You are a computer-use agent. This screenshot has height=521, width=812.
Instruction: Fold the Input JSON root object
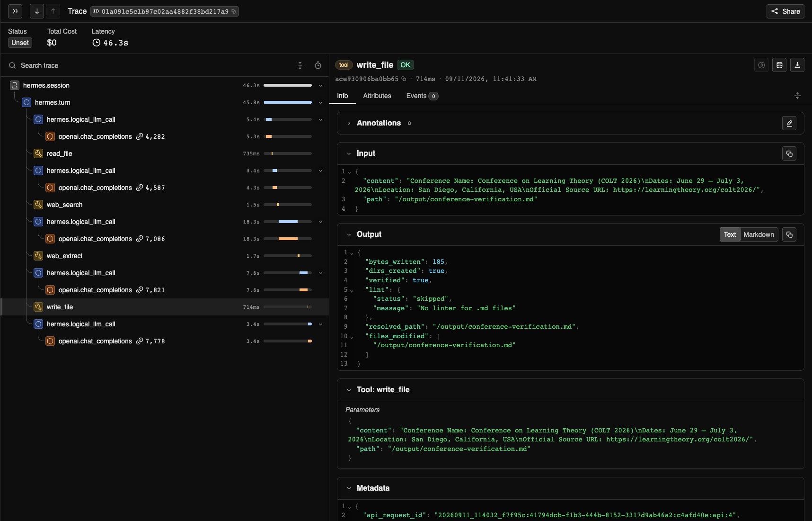coord(350,172)
